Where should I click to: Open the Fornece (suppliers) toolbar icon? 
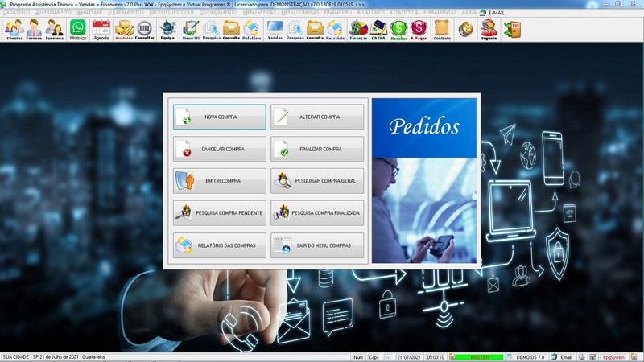click(x=34, y=30)
